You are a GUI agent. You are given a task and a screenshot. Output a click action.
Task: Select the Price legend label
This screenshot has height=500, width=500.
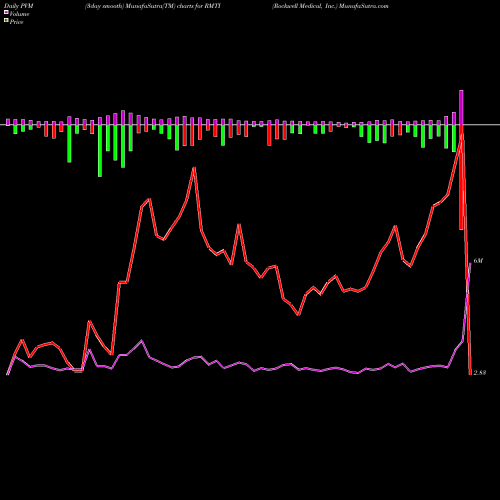tap(16, 22)
